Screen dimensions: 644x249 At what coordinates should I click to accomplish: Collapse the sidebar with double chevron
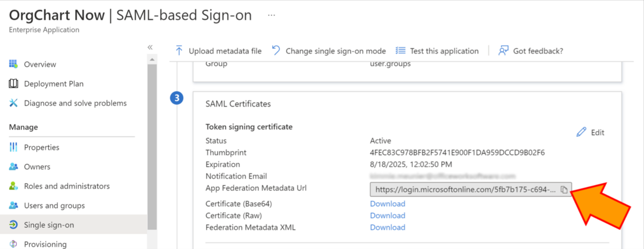coord(150,47)
